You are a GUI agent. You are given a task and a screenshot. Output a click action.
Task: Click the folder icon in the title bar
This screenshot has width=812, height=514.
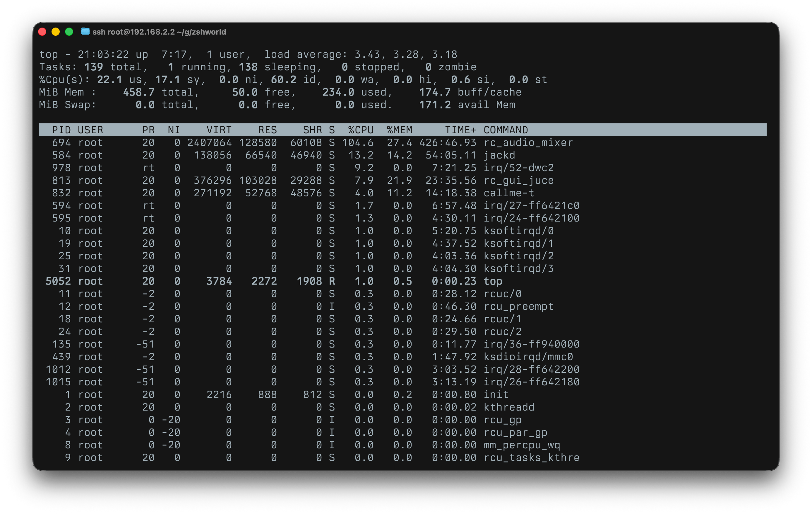85,32
